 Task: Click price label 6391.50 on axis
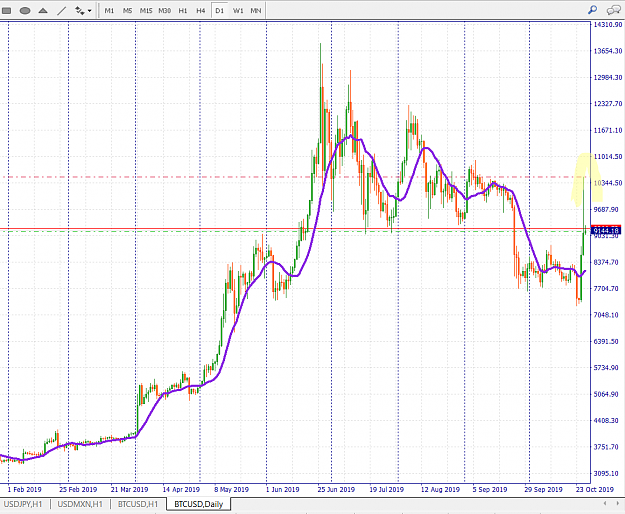tap(607, 341)
